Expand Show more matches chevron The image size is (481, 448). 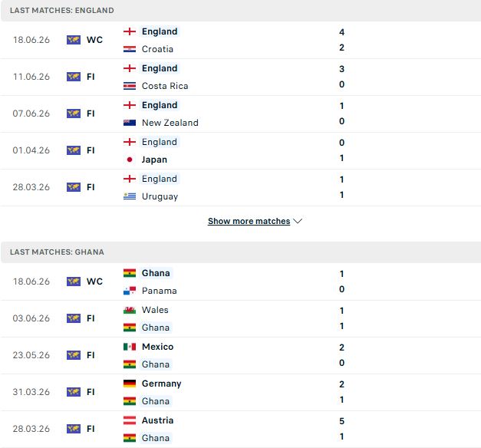pyautogui.click(x=298, y=221)
